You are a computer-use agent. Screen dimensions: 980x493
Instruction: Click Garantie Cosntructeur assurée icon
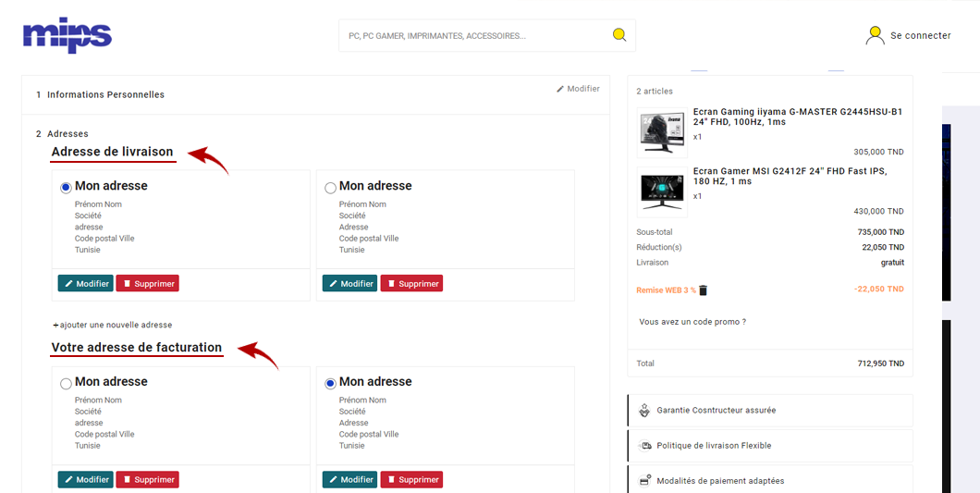(644, 411)
